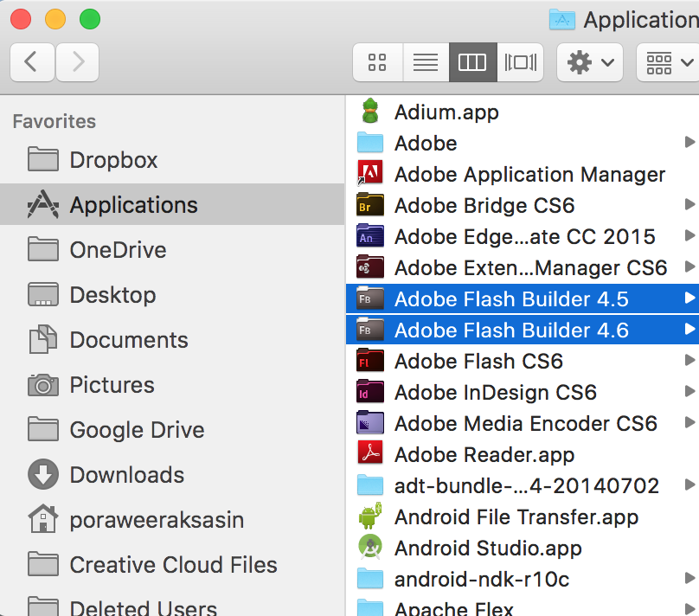Expand the Adobe Edge Animate CC 2015 arrow

pyautogui.click(x=689, y=235)
